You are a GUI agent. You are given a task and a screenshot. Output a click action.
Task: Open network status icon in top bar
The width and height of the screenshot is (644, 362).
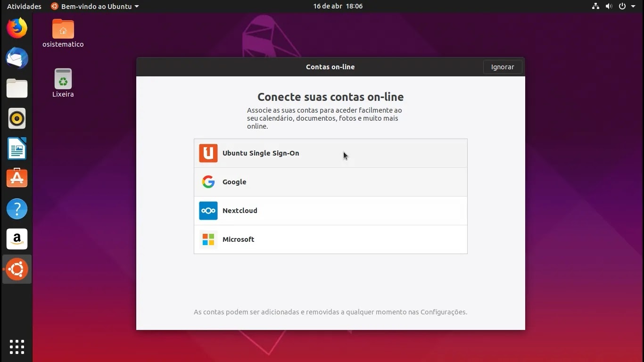pos(595,6)
